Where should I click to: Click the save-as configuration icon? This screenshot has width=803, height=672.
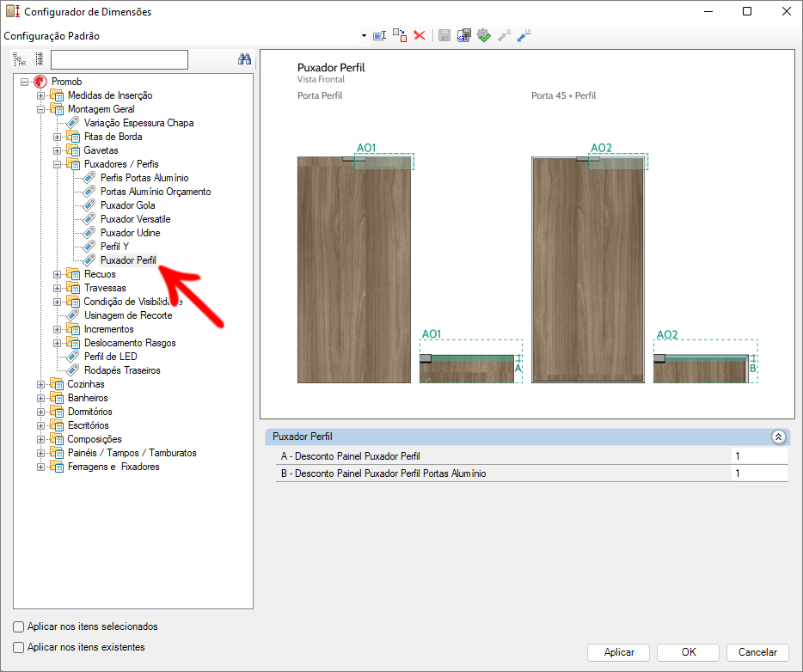pos(464,35)
